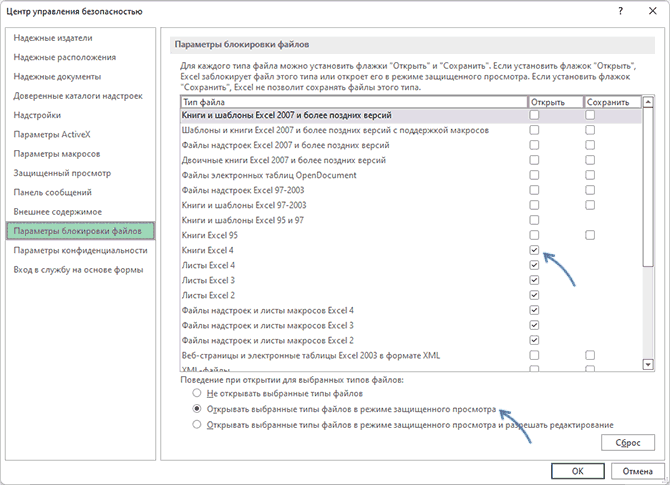Uncheck Открыть for Листы Excel 3
Image resolution: width=670 pixels, height=485 pixels.
(x=534, y=280)
